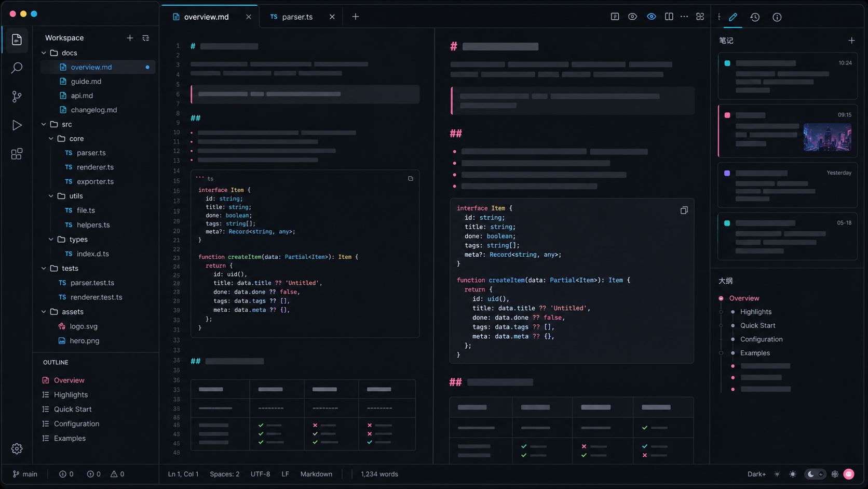
Task: Open guide.md in the file tree
Action: coord(86,82)
